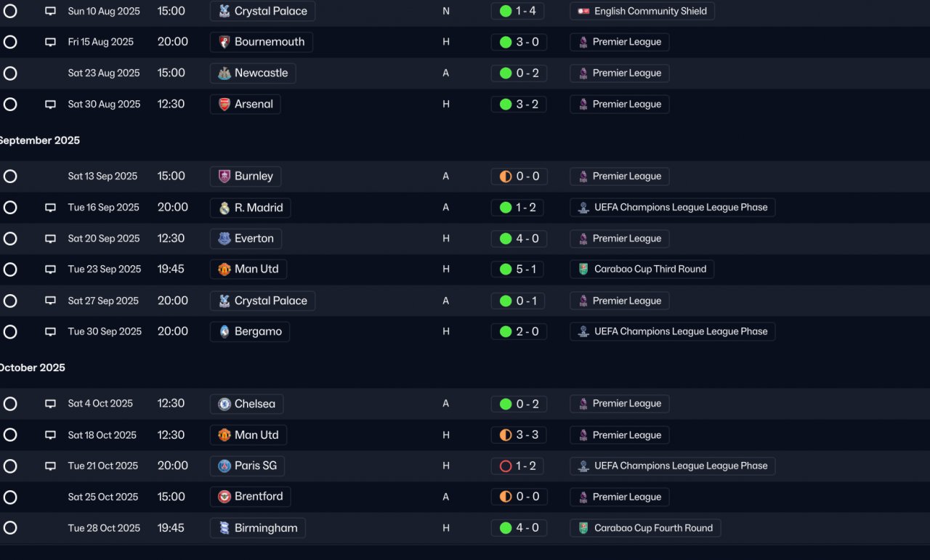Click the TV icon on Bergamo match row

pyautogui.click(x=50, y=332)
